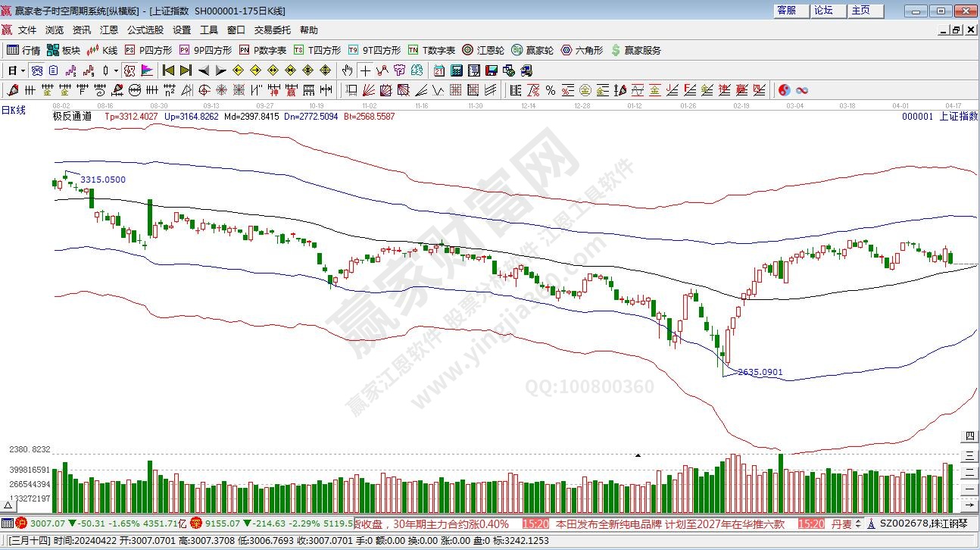Viewport: 980px width, 550px height.
Task: Select the percent sign drawing tool
Action: [x=551, y=90]
